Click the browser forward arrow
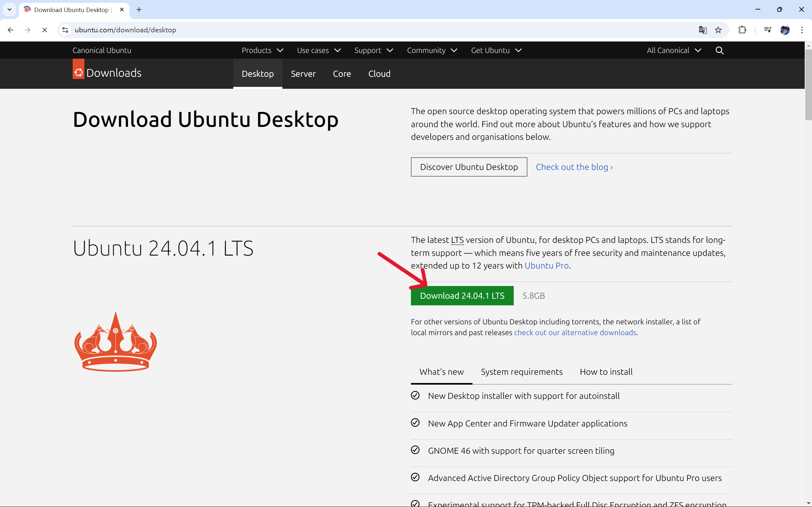The width and height of the screenshot is (812, 507). point(28,30)
